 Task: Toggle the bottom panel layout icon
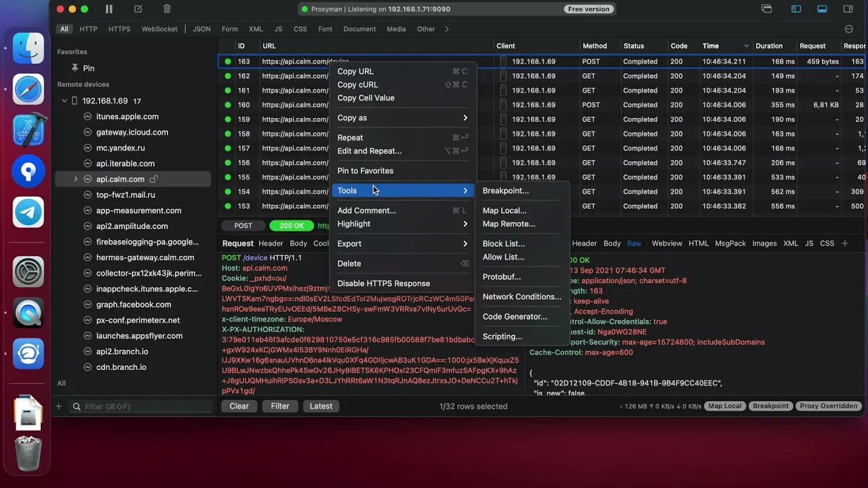[822, 9]
